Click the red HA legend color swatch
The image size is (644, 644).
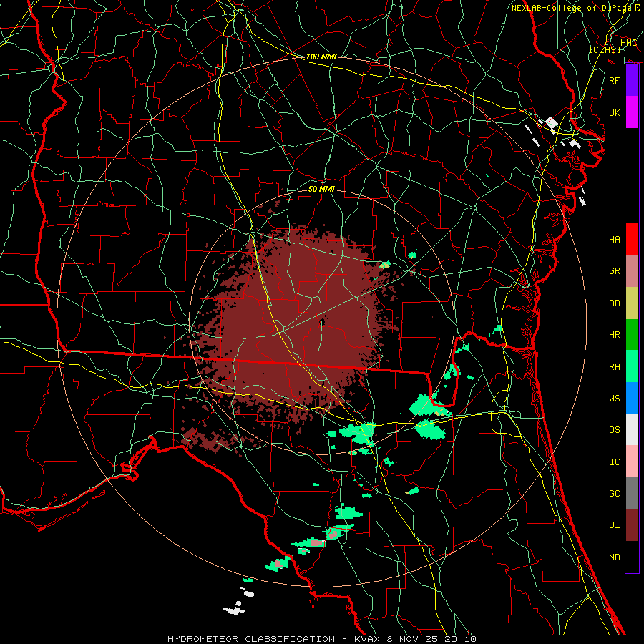632,239
